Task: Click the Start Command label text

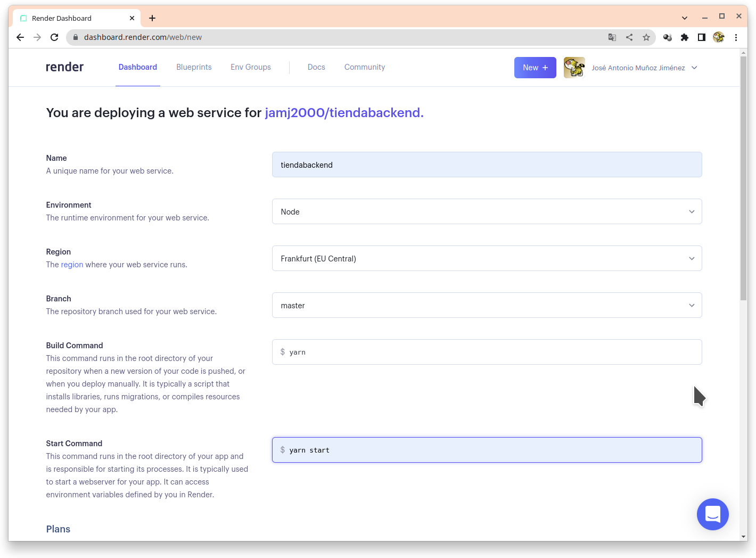Action: [x=74, y=444]
